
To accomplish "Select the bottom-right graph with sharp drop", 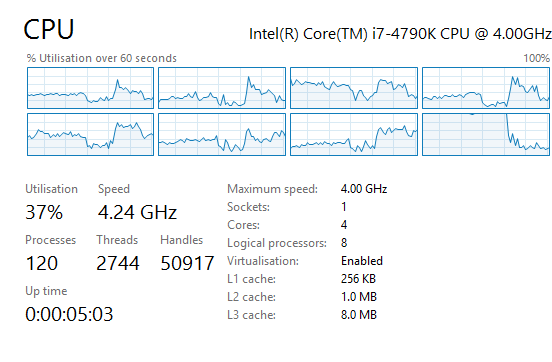I will tap(486, 135).
